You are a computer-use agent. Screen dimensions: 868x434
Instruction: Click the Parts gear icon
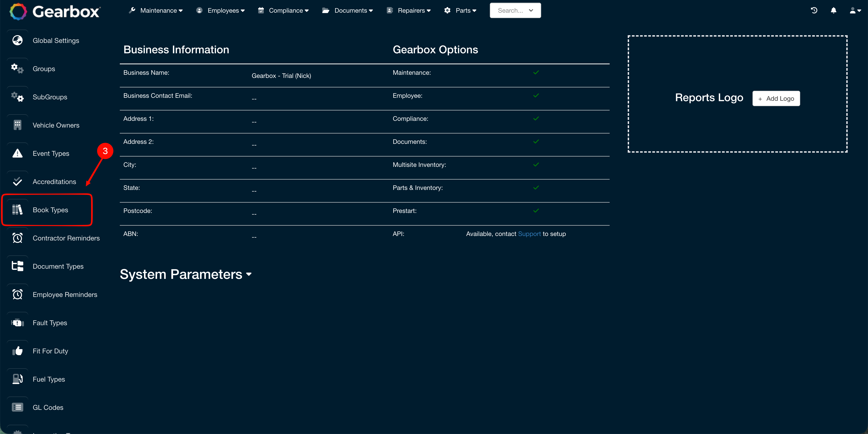coord(448,10)
